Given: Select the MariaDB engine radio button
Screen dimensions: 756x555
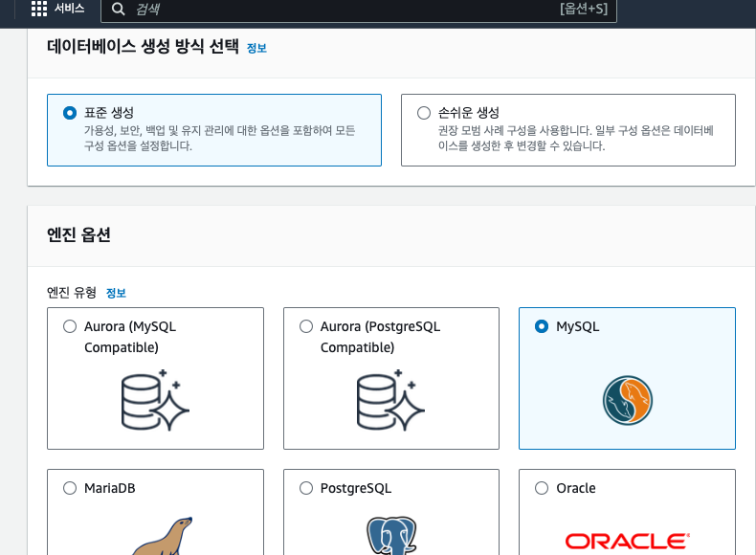Looking at the screenshot, I should (x=70, y=488).
